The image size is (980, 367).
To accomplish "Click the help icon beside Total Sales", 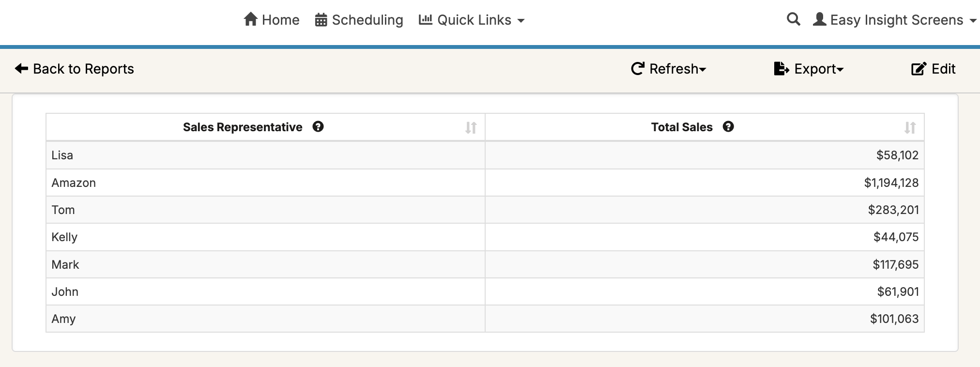I will [x=728, y=127].
